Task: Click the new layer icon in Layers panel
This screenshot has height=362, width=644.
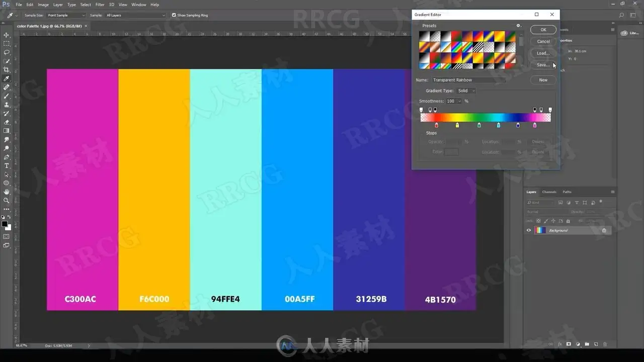Action: pos(596,344)
